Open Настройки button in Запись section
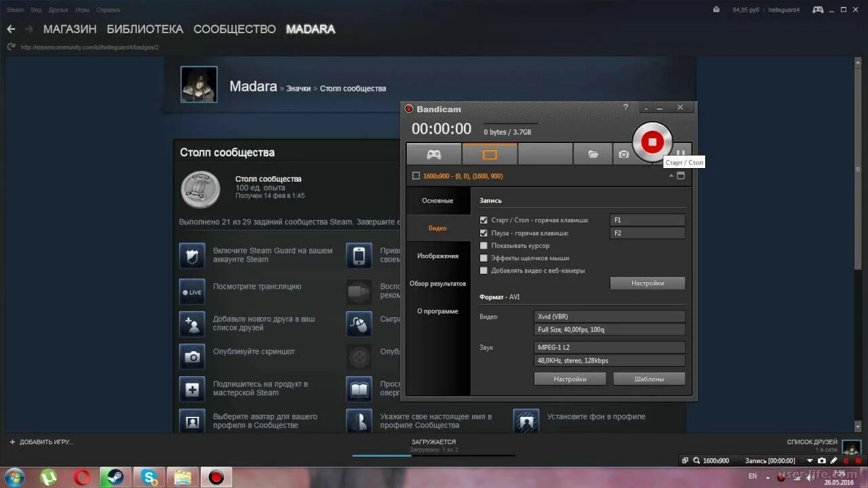Screen dimensions: 868x488 click(648, 283)
